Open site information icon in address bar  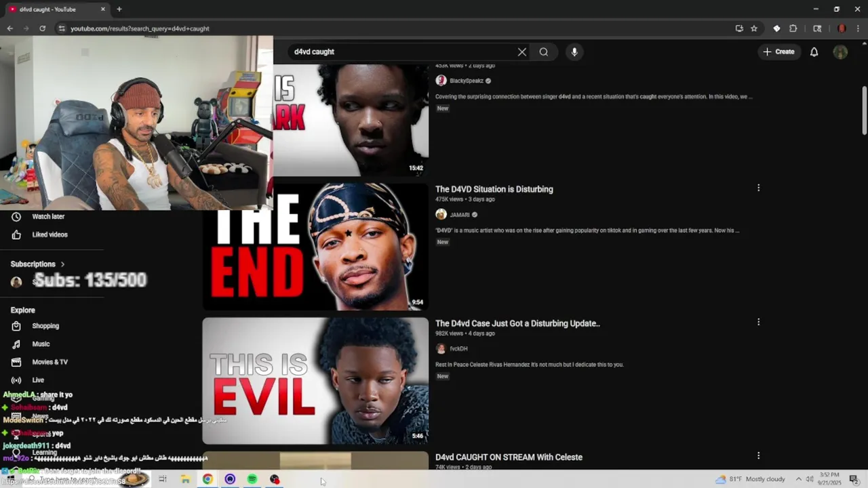(x=62, y=28)
